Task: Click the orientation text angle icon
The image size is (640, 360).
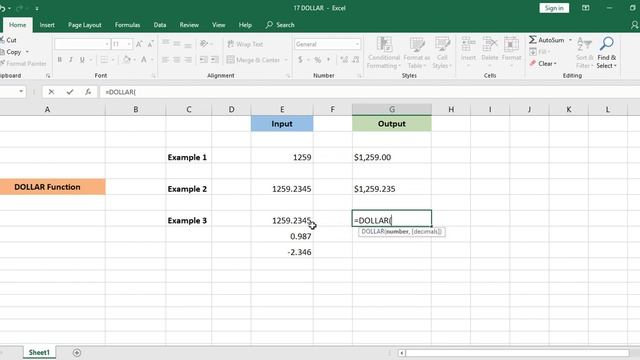Action: coord(204,44)
